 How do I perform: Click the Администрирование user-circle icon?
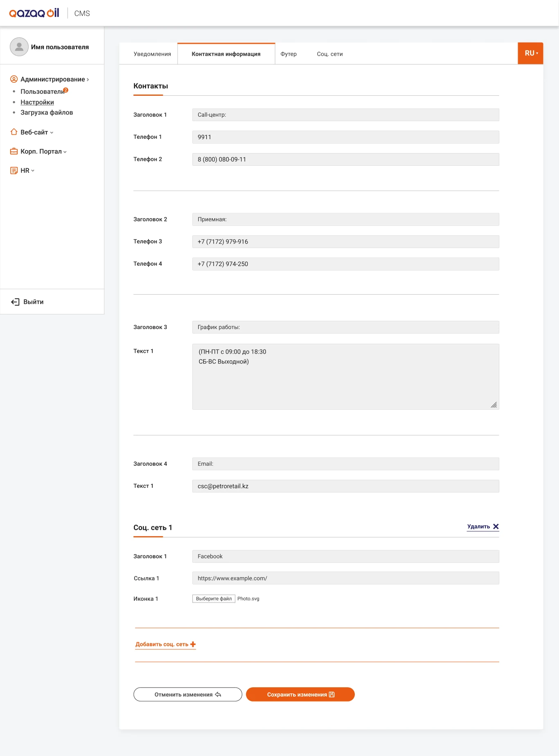point(14,79)
